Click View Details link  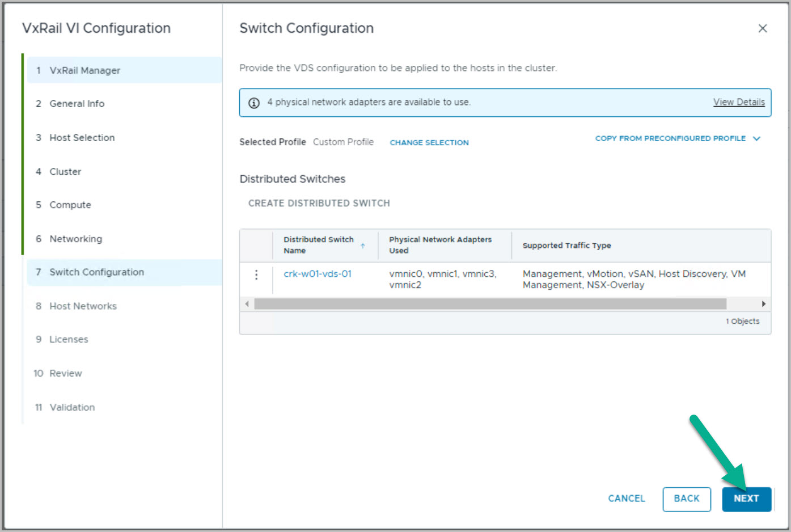coord(738,102)
